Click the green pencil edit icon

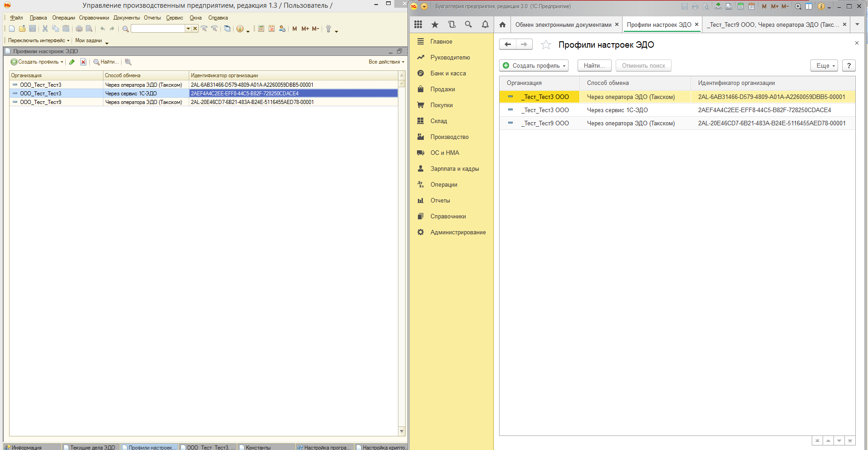pos(72,62)
